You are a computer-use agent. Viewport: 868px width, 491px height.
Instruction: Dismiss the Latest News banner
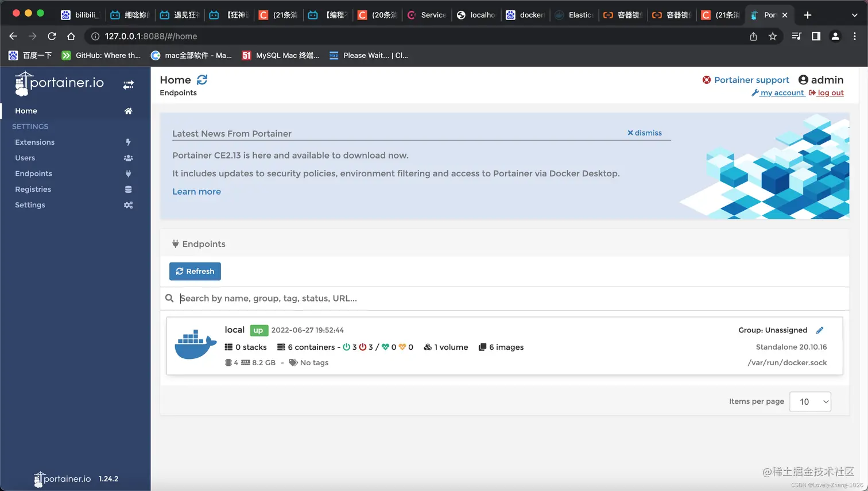click(645, 133)
